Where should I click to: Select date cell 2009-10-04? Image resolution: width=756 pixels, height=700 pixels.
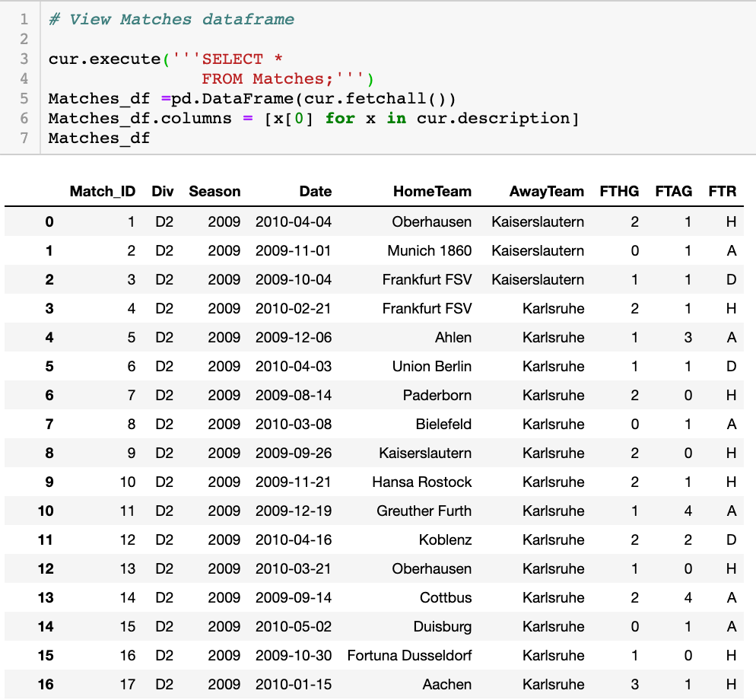coord(294,280)
